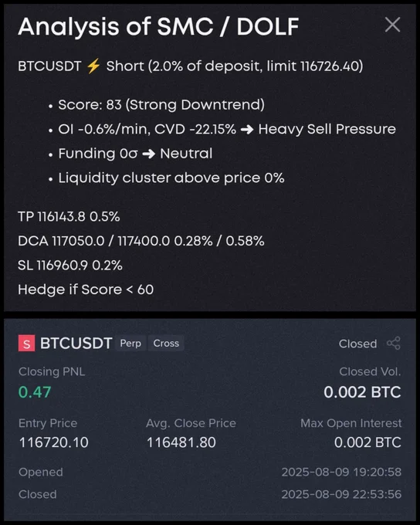420x525 pixels.
Task: Click the Entry Price value 116720.10
Action: click(53, 442)
